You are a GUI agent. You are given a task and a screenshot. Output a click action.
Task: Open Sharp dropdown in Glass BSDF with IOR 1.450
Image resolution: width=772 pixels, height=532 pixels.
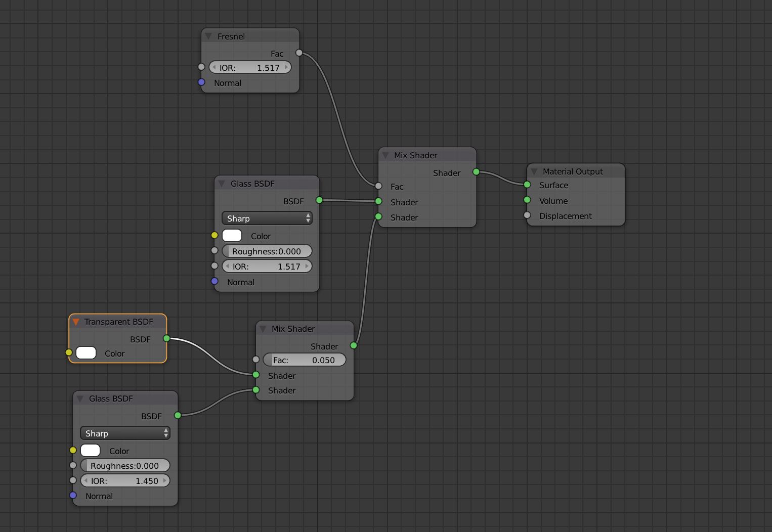[x=125, y=433]
